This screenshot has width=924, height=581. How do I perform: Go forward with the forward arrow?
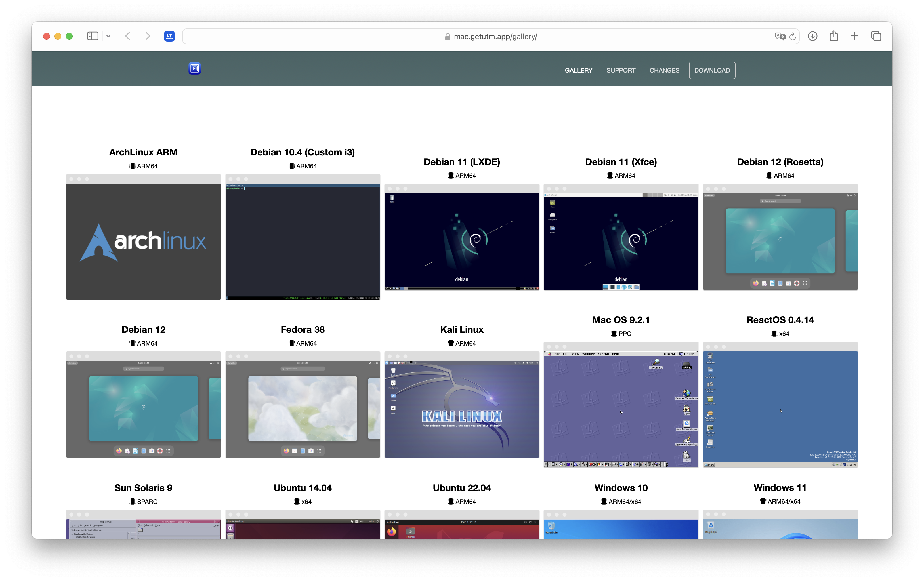[148, 36]
